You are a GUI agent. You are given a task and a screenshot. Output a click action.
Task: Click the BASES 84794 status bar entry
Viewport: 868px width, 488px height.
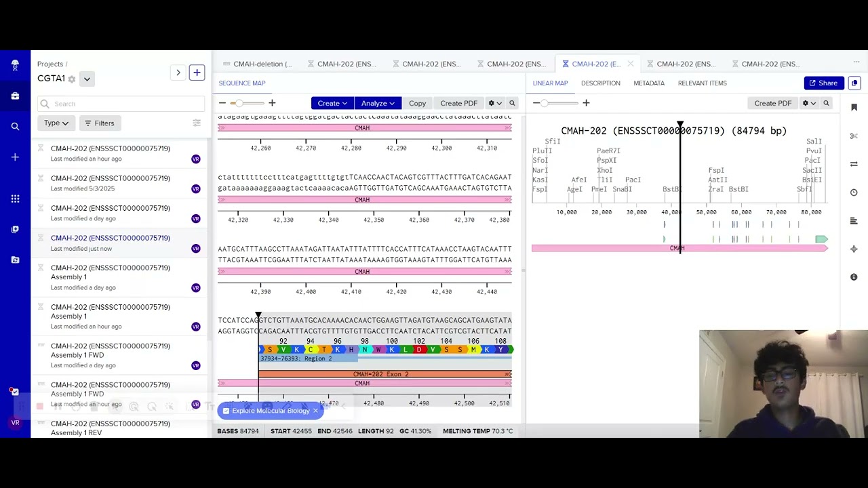point(238,431)
